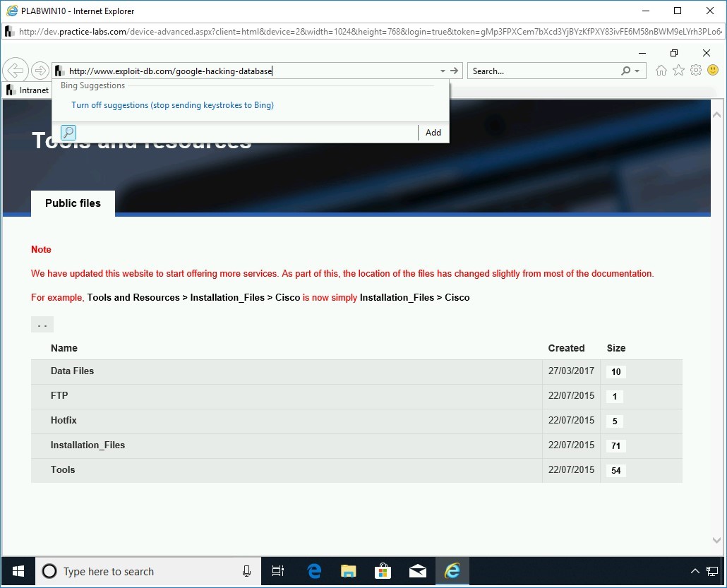The width and height of the screenshot is (727, 588).
Task: Click the back navigation arrow
Action: (16, 70)
